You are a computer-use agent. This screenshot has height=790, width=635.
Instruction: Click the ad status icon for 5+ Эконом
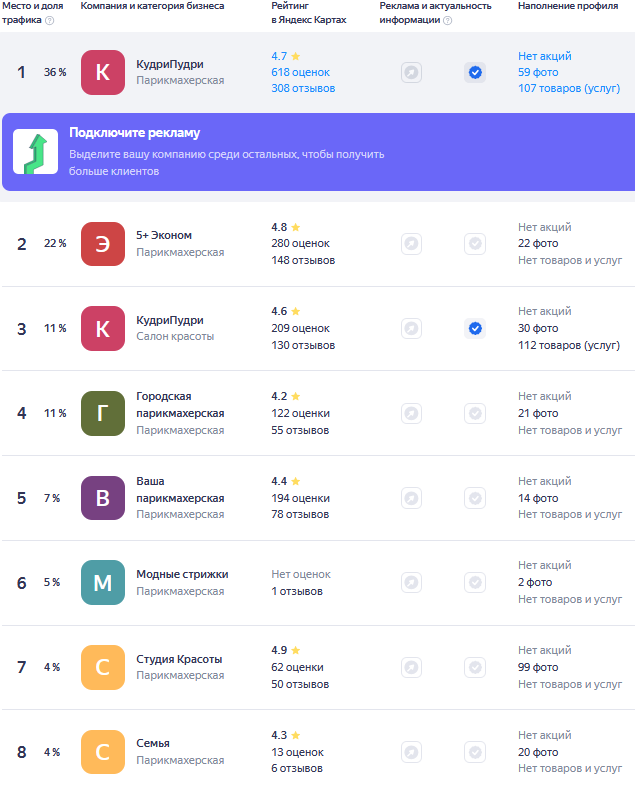tap(411, 243)
